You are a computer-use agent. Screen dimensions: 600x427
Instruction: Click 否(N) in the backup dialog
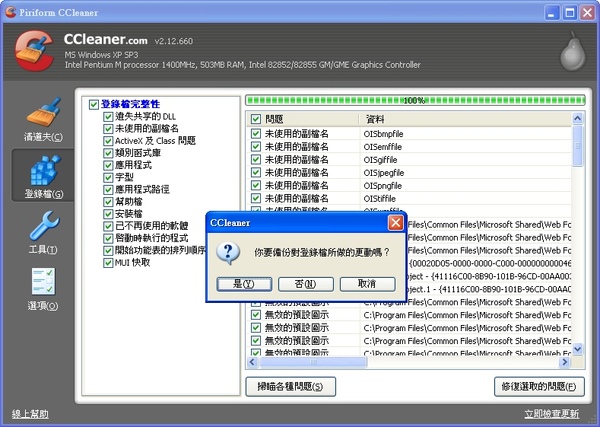pyautogui.click(x=306, y=284)
